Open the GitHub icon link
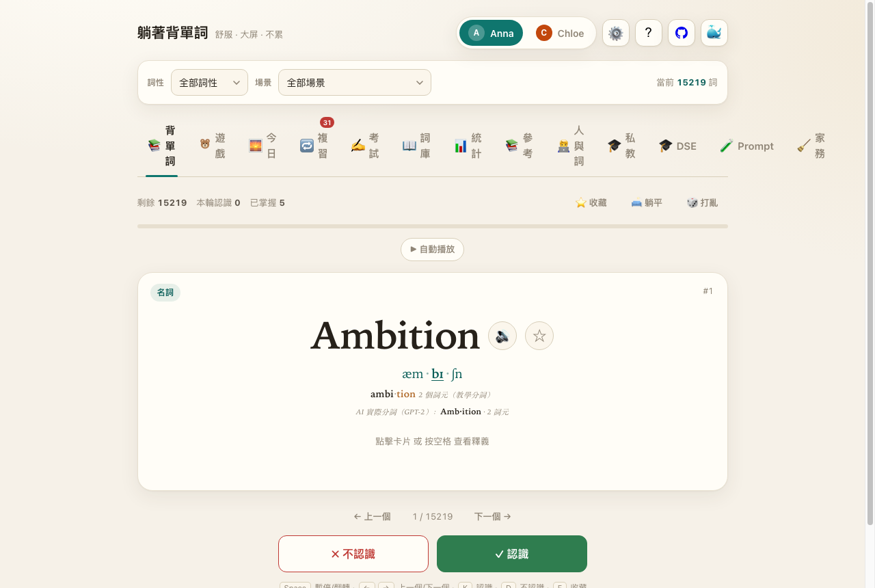This screenshot has width=875, height=588. pyautogui.click(x=682, y=33)
